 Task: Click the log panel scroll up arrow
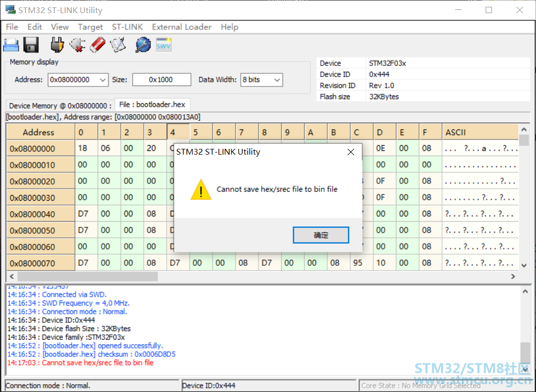coord(525,291)
